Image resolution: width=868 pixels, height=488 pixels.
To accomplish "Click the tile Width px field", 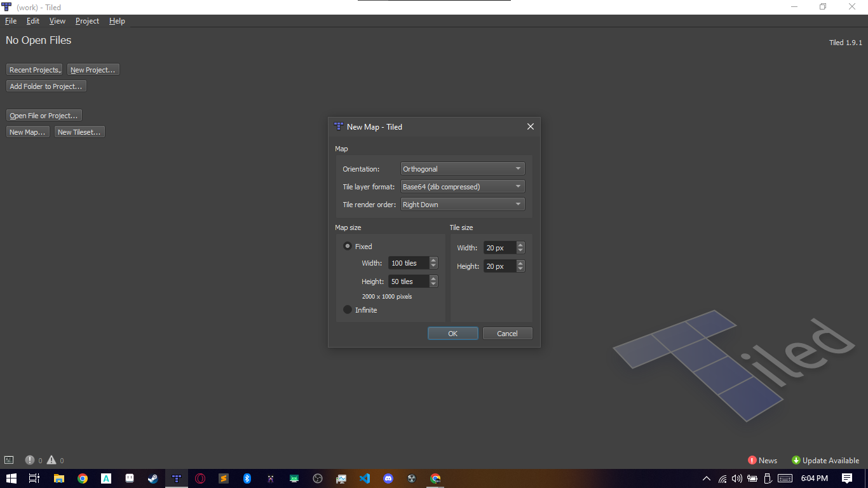I will tap(500, 248).
